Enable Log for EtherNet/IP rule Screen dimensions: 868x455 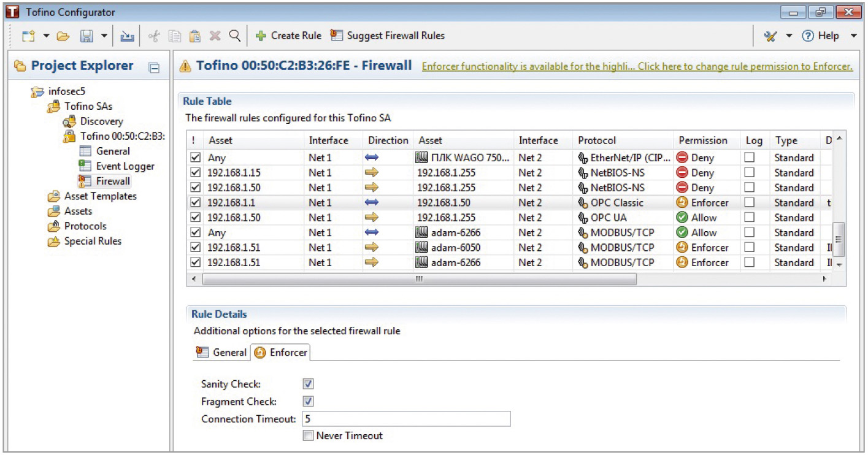point(749,158)
